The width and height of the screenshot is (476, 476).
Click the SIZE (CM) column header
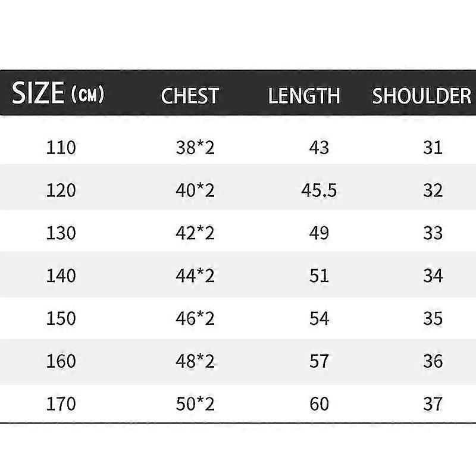point(58,93)
